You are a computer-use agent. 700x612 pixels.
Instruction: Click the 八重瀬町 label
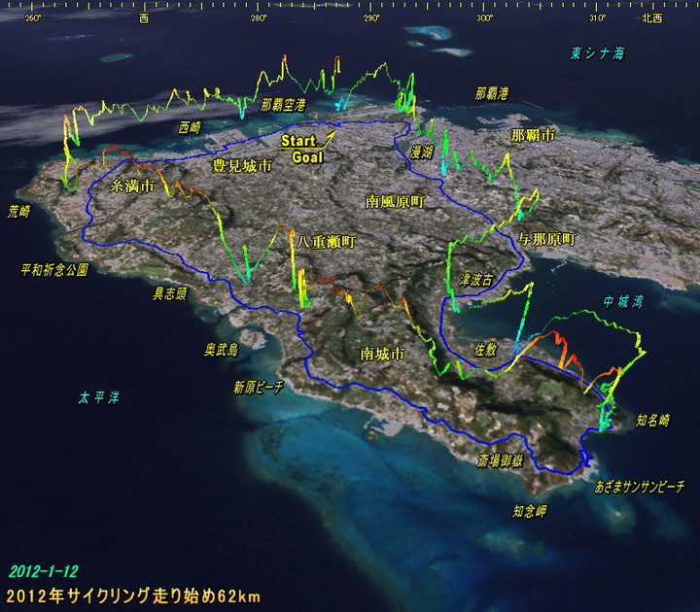click(x=327, y=242)
